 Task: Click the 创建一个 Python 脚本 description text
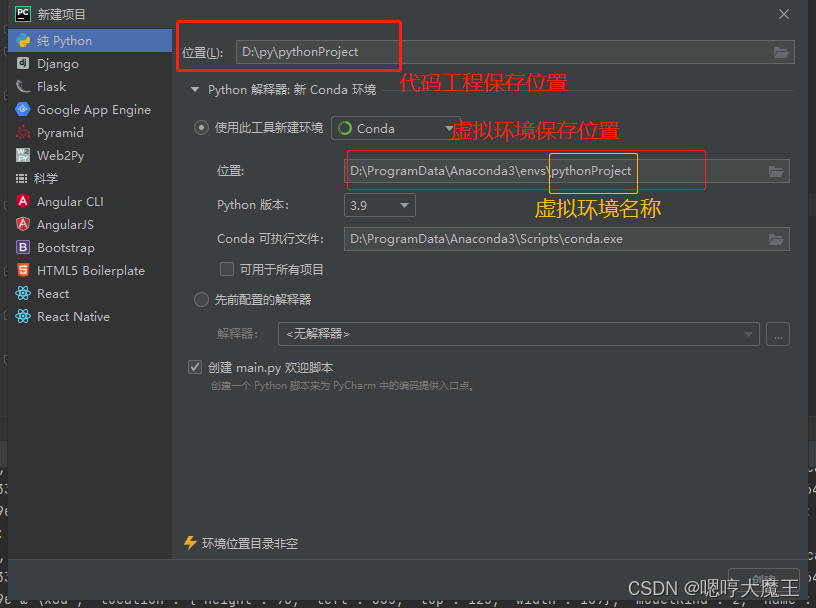pos(342,386)
